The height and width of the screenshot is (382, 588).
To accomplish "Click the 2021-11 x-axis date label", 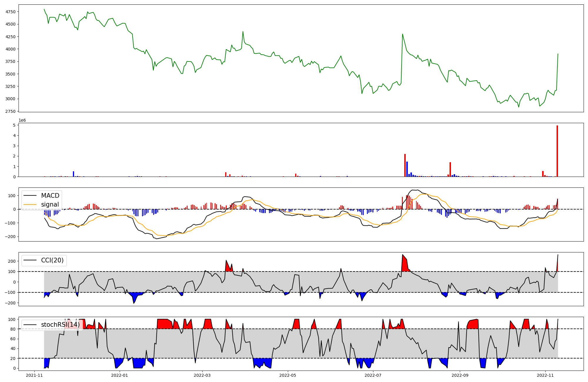I will click(35, 375).
